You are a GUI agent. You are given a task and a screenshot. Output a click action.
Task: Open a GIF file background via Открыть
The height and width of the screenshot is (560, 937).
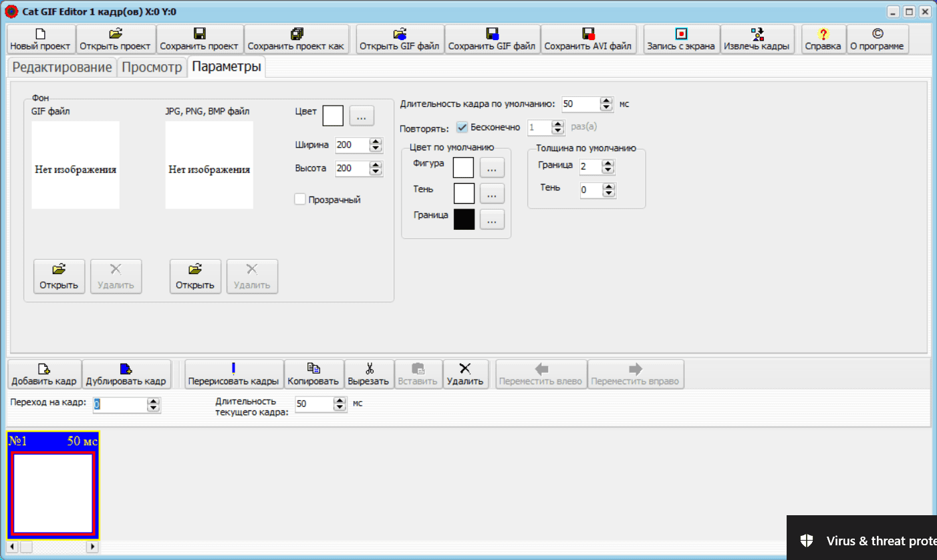59,277
